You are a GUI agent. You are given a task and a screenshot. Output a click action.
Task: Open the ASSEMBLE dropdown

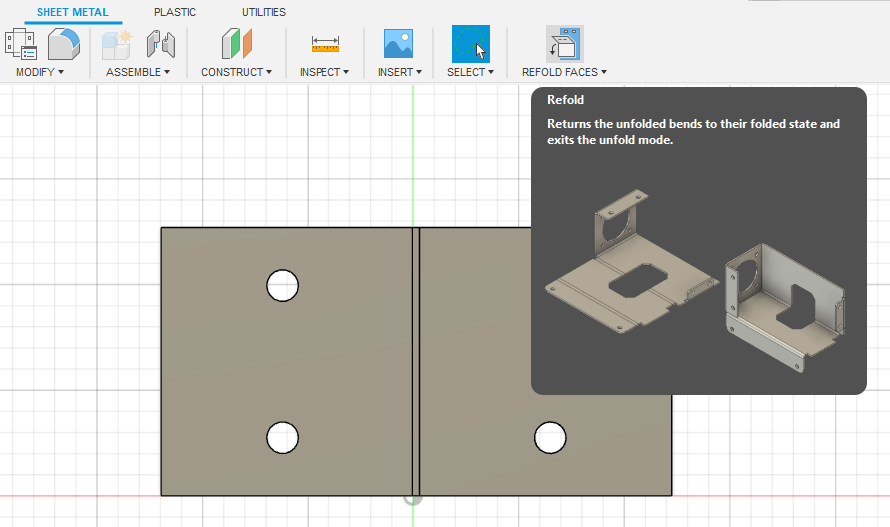138,72
